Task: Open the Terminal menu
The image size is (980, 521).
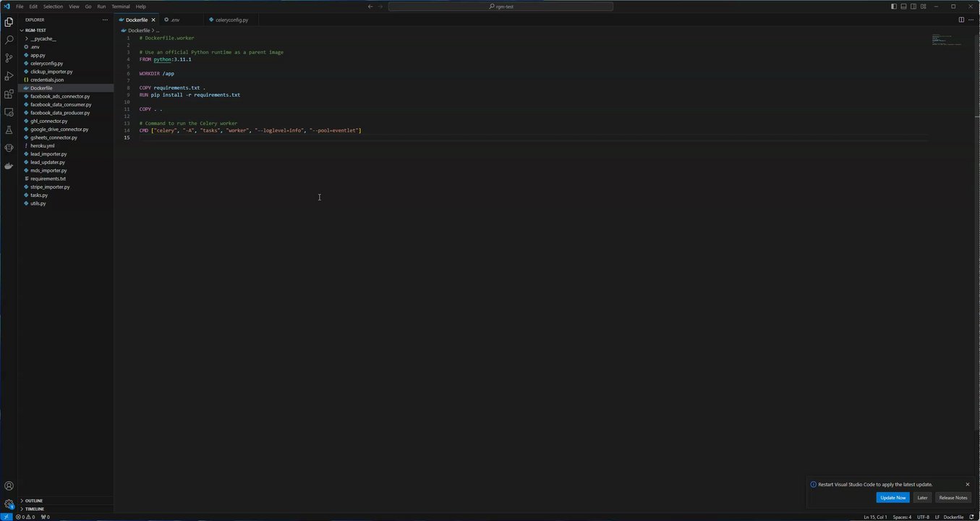Action: coord(121,7)
